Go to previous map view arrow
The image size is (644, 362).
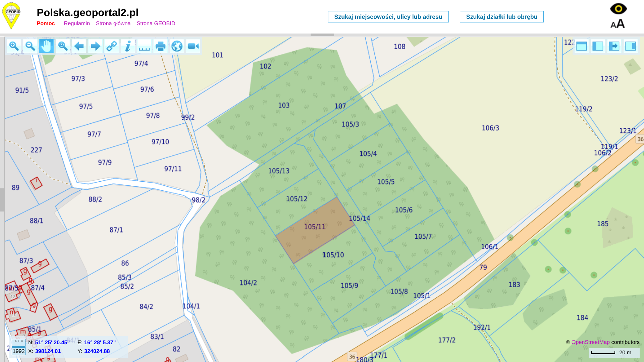click(x=79, y=46)
